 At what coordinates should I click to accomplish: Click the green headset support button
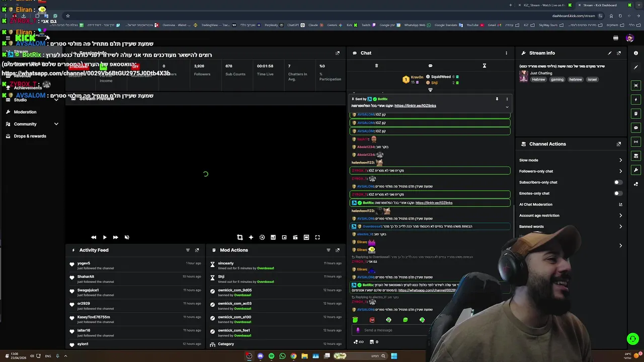click(633, 339)
